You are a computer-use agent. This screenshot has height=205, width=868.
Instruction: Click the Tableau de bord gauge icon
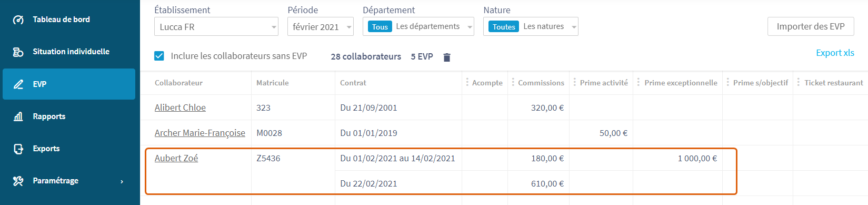click(18, 19)
